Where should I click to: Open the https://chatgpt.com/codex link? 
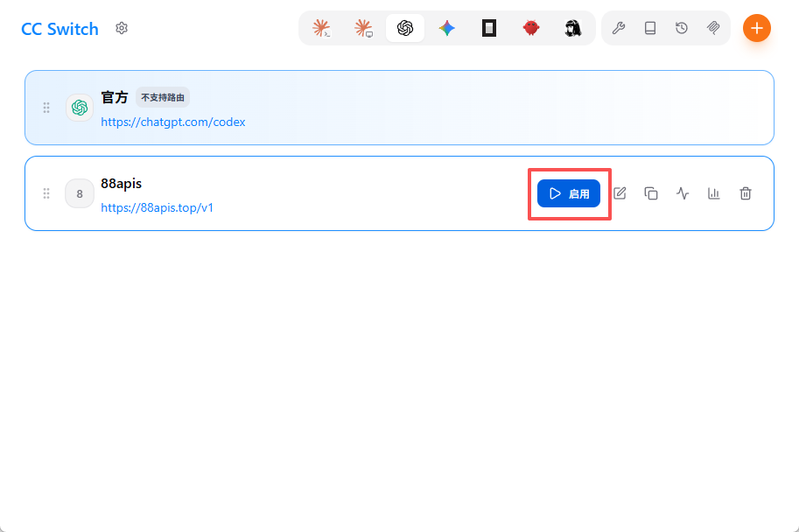(172, 122)
